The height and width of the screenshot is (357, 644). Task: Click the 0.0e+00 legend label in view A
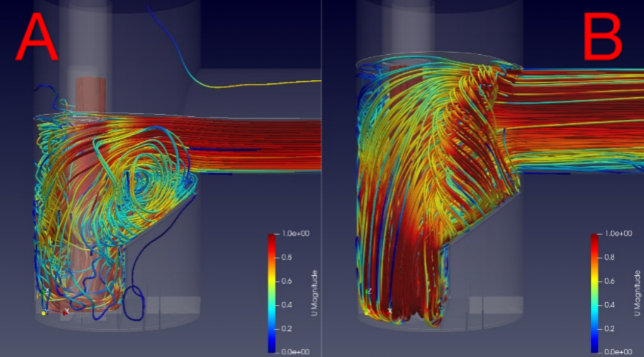point(296,352)
